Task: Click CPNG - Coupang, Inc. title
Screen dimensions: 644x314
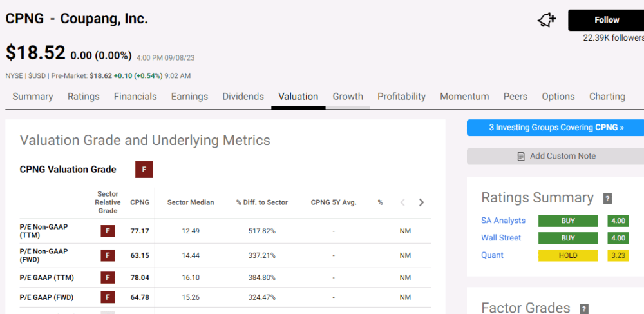Action: click(x=77, y=19)
